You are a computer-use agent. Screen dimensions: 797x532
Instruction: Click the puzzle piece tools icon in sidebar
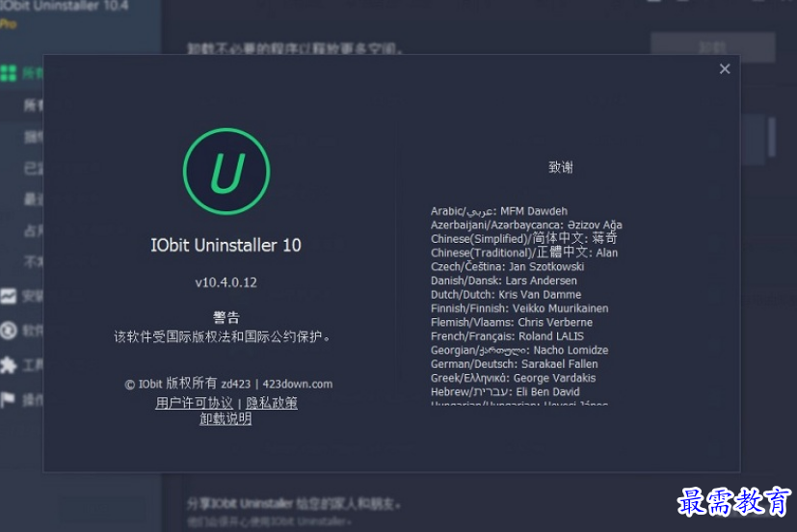tap(8, 365)
